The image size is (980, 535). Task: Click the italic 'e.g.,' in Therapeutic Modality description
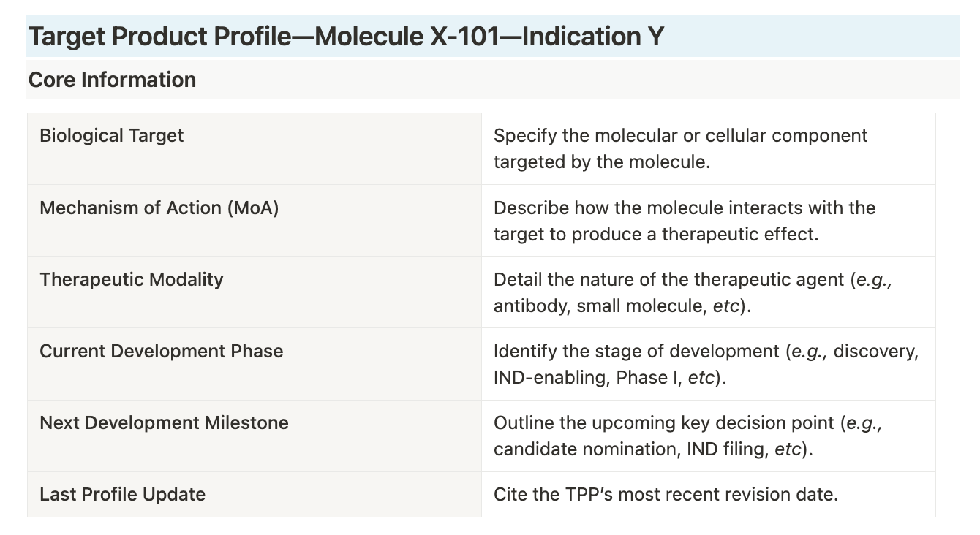pos(873,280)
